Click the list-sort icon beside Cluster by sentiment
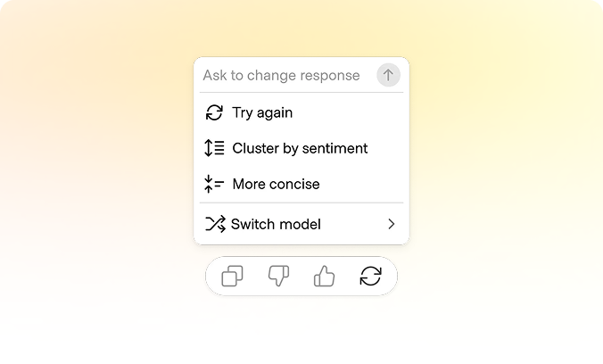 214,148
